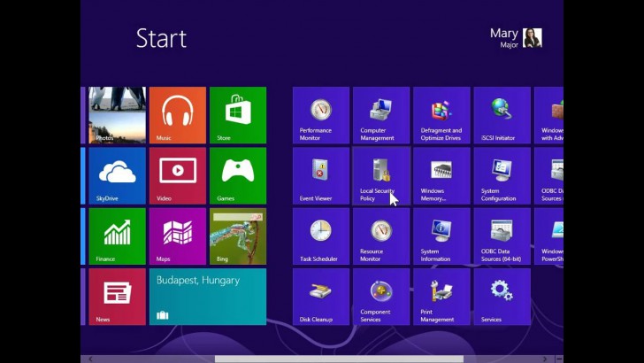644x363 pixels.
Task: Open System Configuration
Action: (x=502, y=176)
